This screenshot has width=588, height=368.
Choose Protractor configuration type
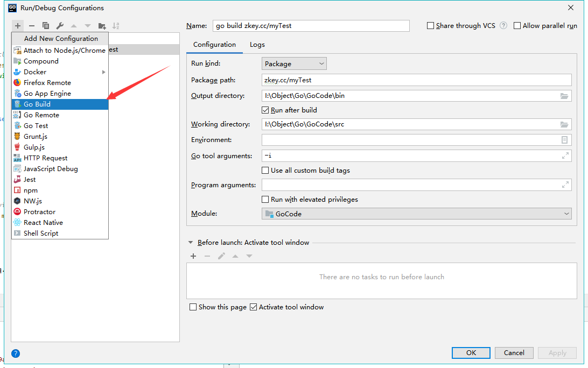tap(60, 212)
